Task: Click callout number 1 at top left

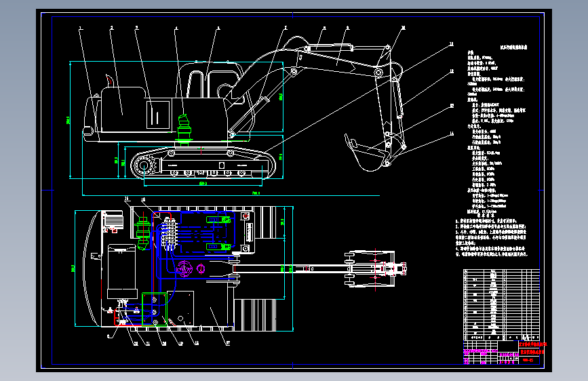Action: coord(80,28)
